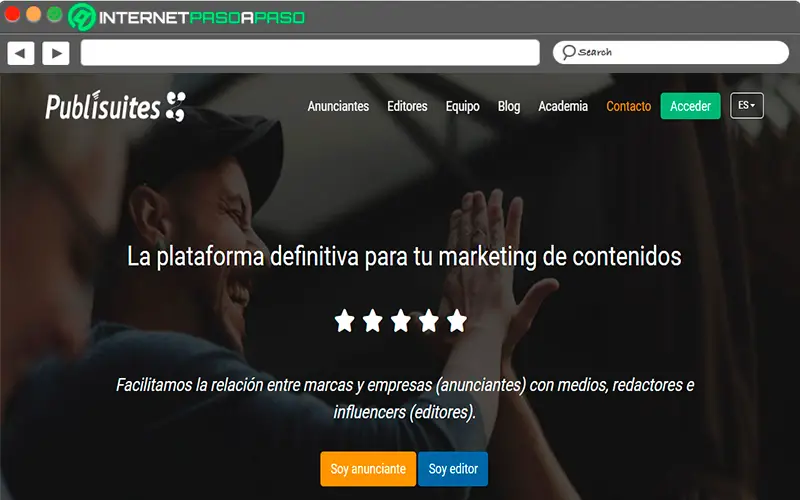This screenshot has height=500, width=800.
Task: Click the red close window button
Action: point(12,14)
